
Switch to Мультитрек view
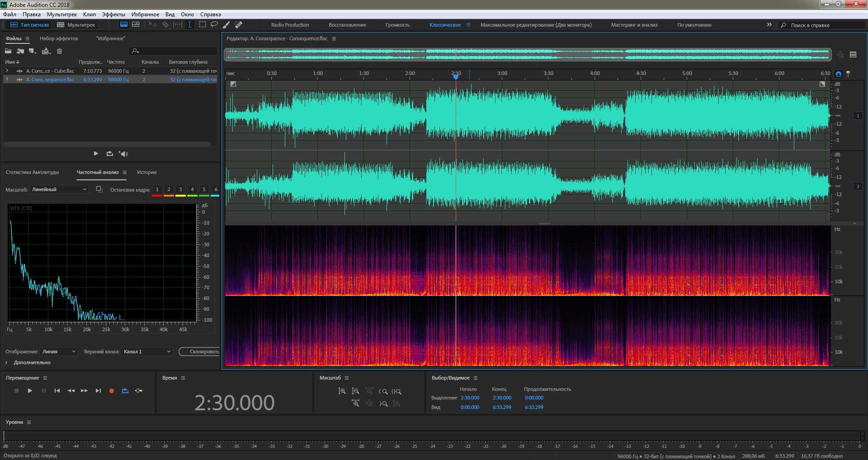(76, 25)
